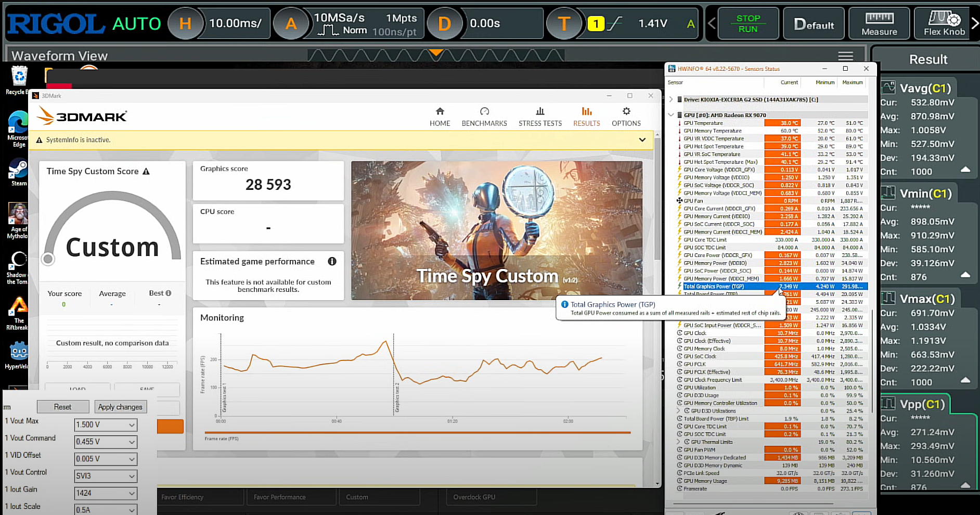Viewport: 980px width, 515px height.
Task: Expand the SystemInfo is inactive warning banner
Action: [x=642, y=140]
